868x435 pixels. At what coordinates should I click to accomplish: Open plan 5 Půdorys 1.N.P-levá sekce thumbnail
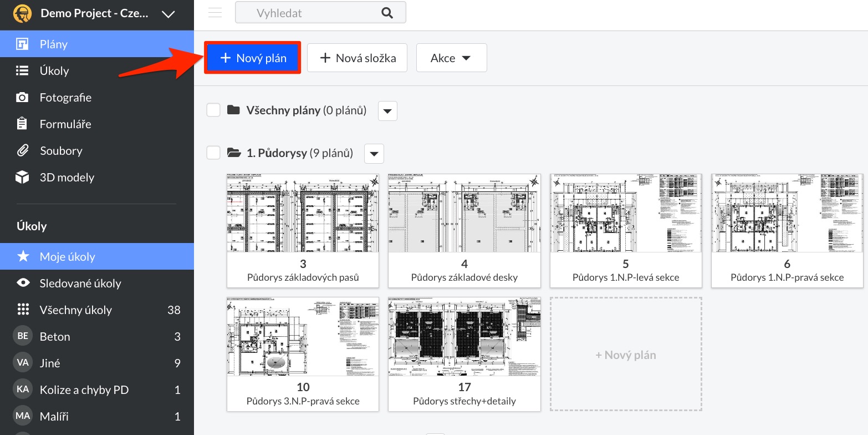[x=626, y=213]
